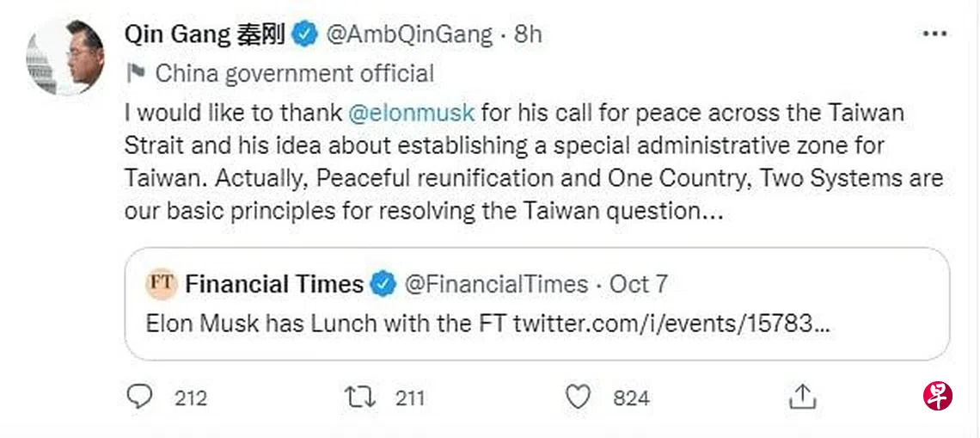Open Qin Gang's profile picture
This screenshot has height=438, width=980.
[x=66, y=56]
